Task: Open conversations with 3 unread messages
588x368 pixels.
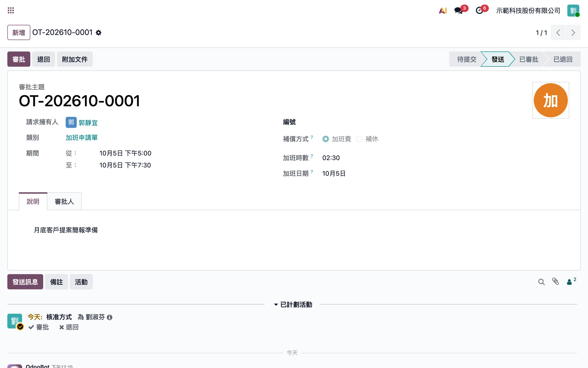Action: point(458,11)
